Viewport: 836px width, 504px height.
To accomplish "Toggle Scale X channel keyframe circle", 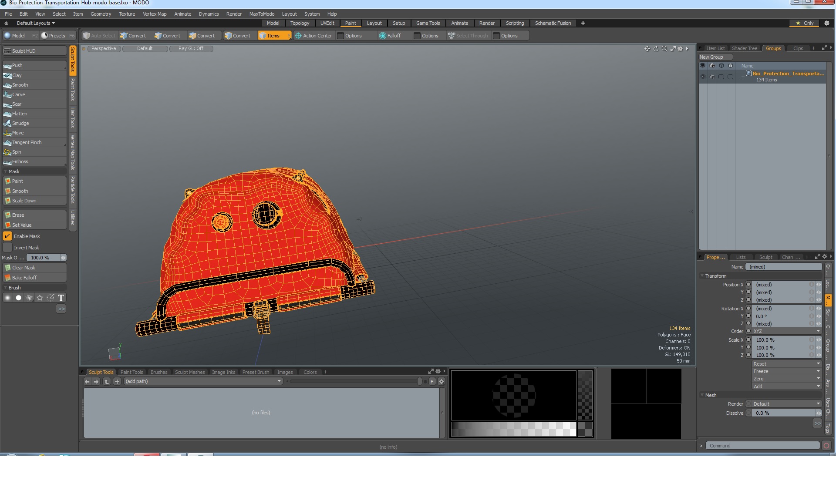I will point(749,340).
